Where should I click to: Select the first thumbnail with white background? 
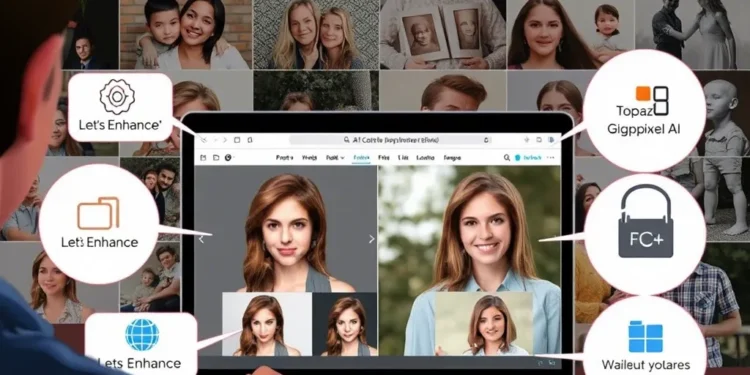point(267,325)
